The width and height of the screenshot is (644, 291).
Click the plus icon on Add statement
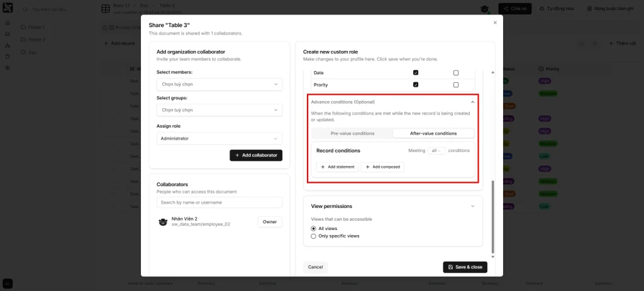323,167
